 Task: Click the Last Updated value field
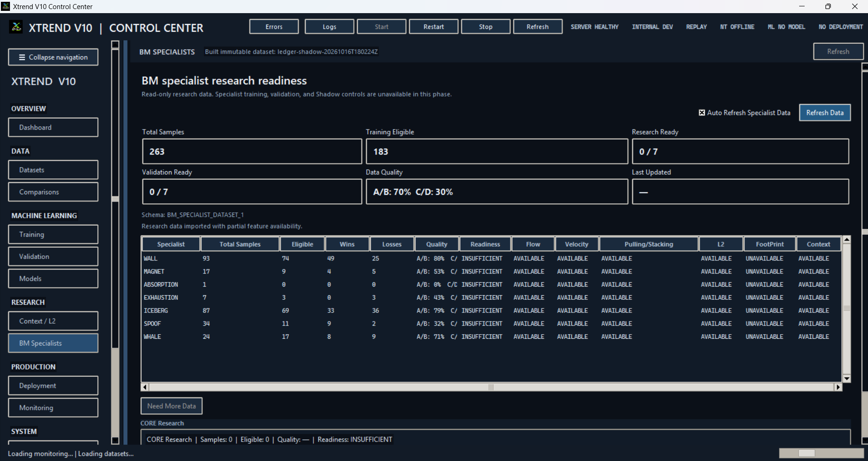[x=740, y=192]
